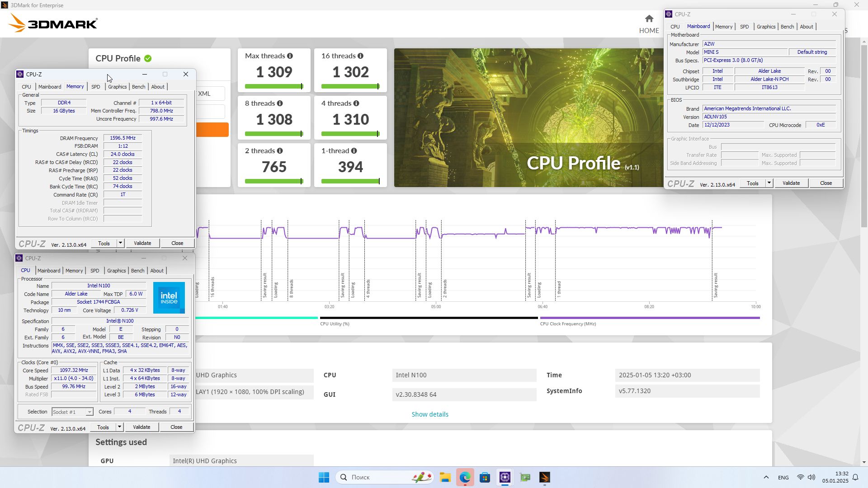The width and height of the screenshot is (868, 488).
Task: Open notifications bell icon
Action: pyautogui.click(x=855, y=477)
